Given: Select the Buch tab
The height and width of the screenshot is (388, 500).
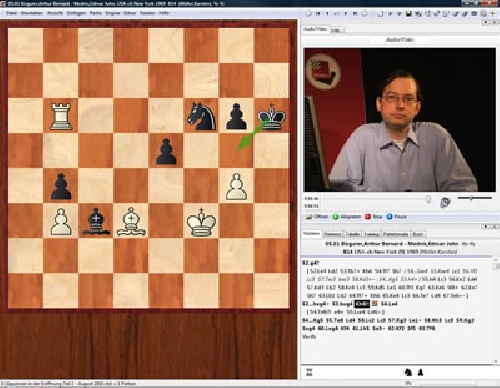Looking at the screenshot, I should 418,234.
